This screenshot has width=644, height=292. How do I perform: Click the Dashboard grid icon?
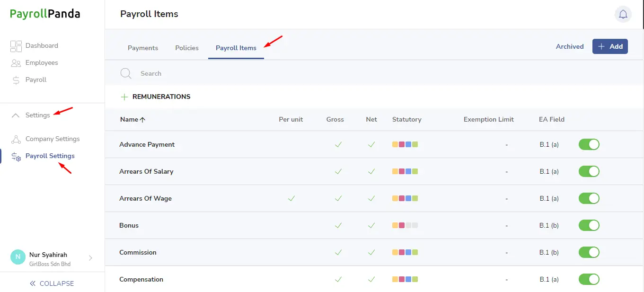(x=16, y=46)
